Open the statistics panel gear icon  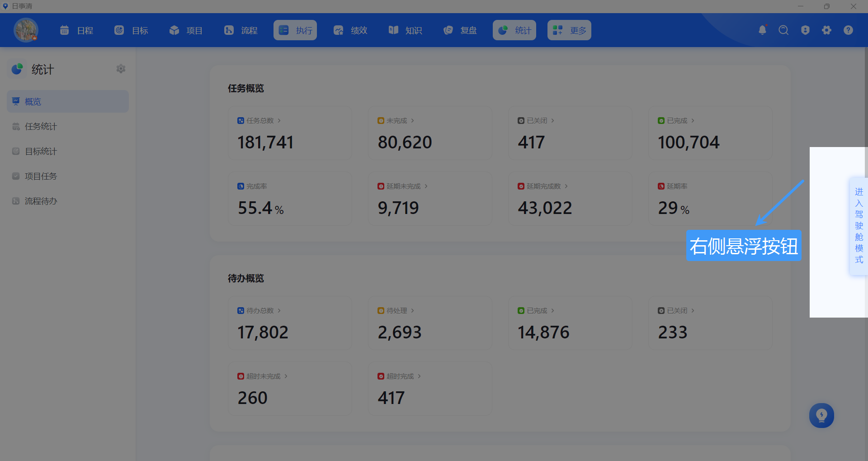[121, 69]
